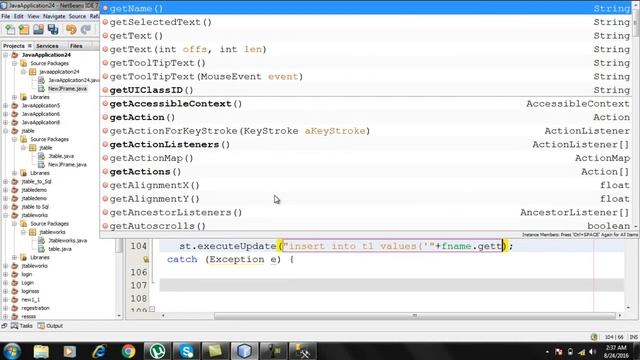The image size is (640, 360).
Task: Expand the JavaApplication5 project node
Action: pos(6,105)
